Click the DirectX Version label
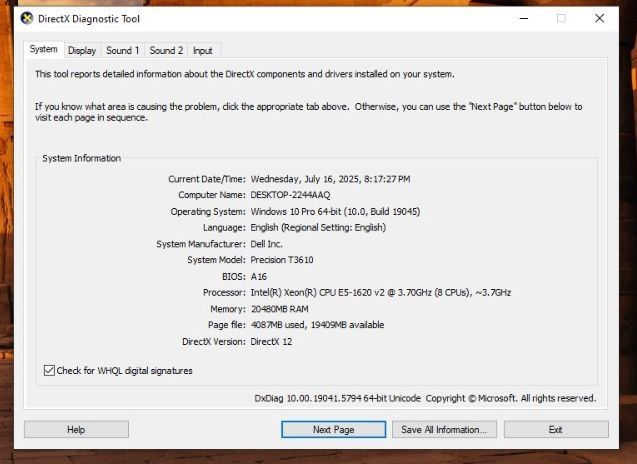 click(214, 341)
